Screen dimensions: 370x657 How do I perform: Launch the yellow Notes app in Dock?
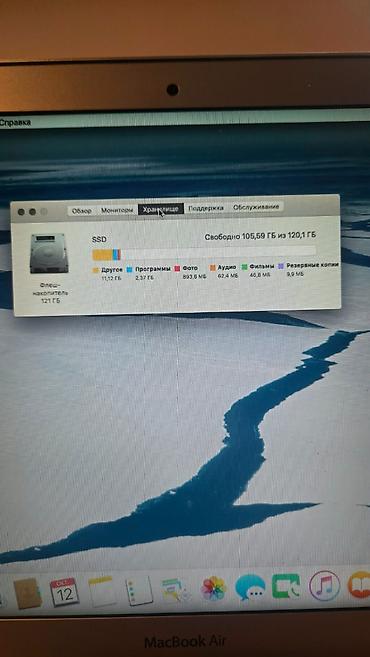tap(102, 591)
